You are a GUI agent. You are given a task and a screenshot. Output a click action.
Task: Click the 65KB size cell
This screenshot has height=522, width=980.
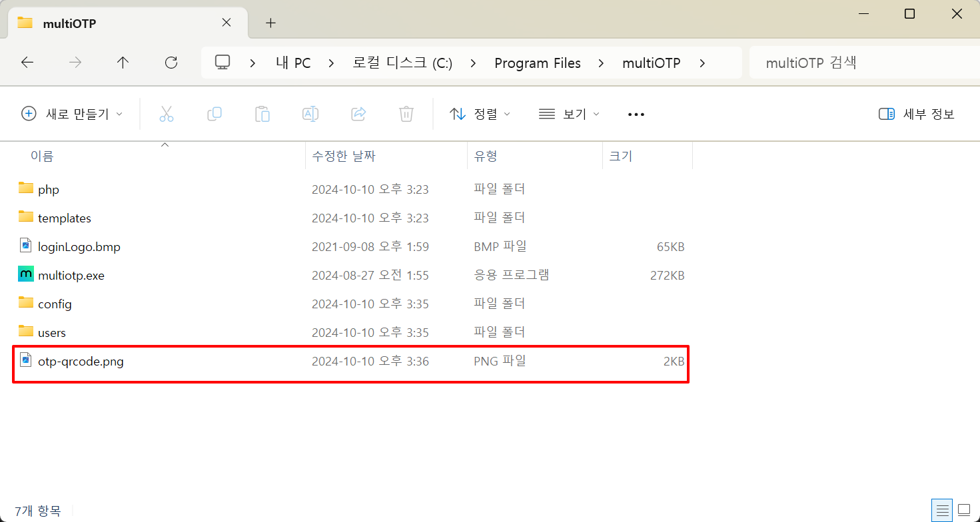click(671, 247)
